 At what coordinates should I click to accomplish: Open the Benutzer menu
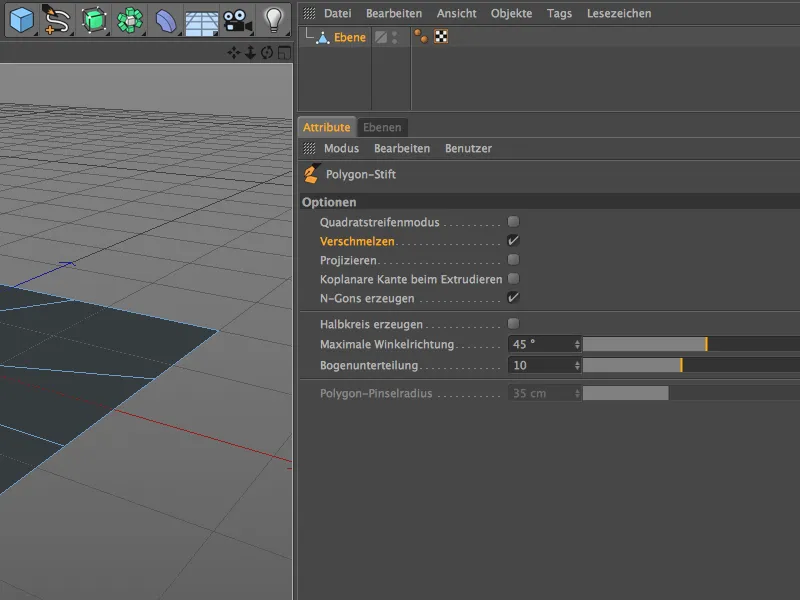click(x=468, y=148)
